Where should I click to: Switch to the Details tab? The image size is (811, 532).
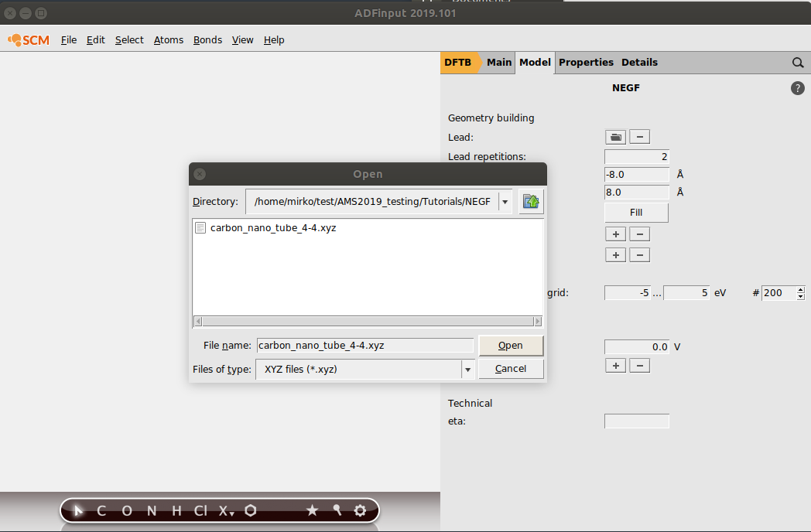tap(640, 63)
